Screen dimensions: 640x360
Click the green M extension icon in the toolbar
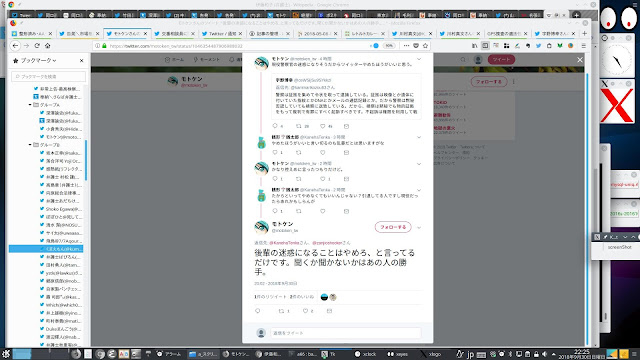560,46
